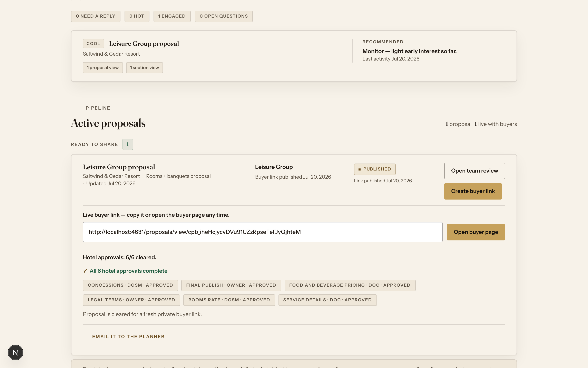Select the 1 proposal view chip

click(x=103, y=68)
